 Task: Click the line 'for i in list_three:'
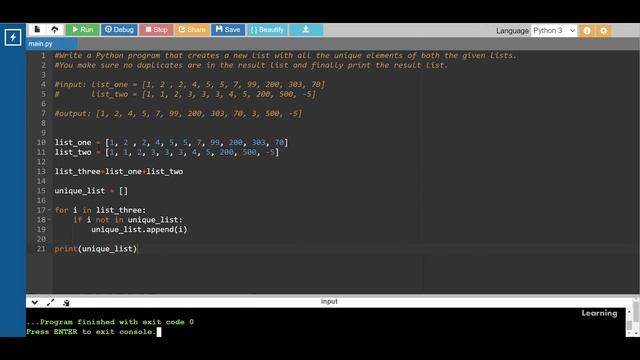(100, 210)
